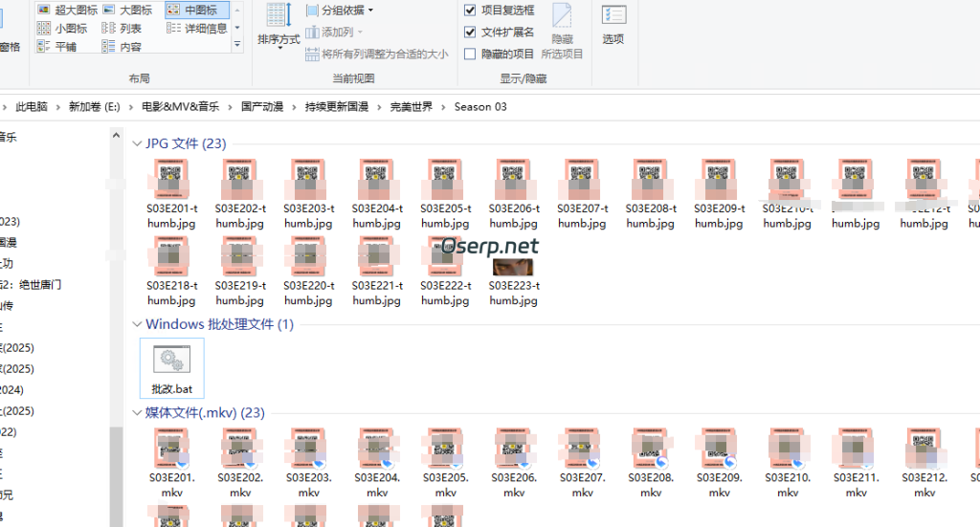Navigate to 持续更新国漫 breadcrumb

pos(336,107)
